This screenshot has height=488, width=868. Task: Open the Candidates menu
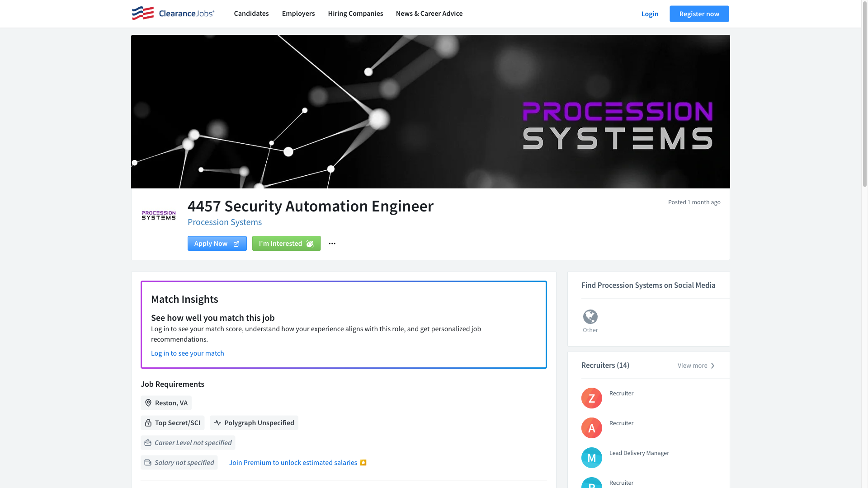pos(251,14)
